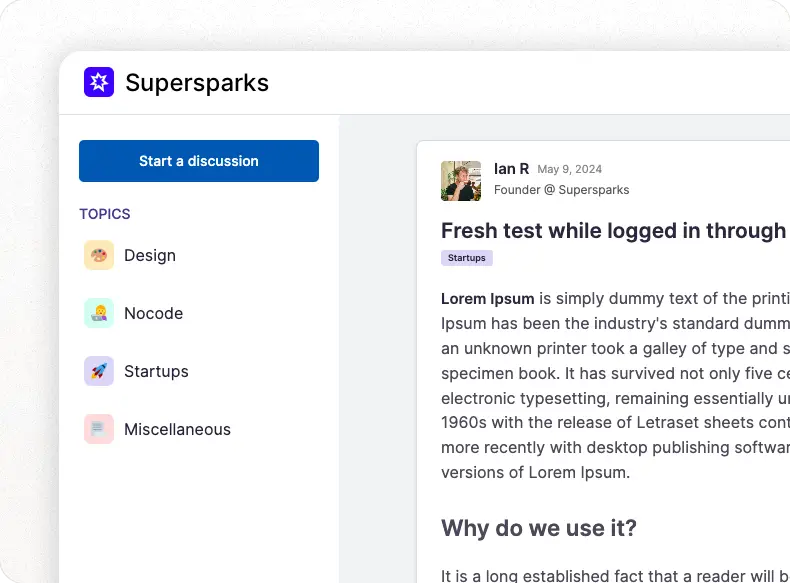Click the Supersparks brand name
Screen dimensions: 790x583
click(197, 83)
